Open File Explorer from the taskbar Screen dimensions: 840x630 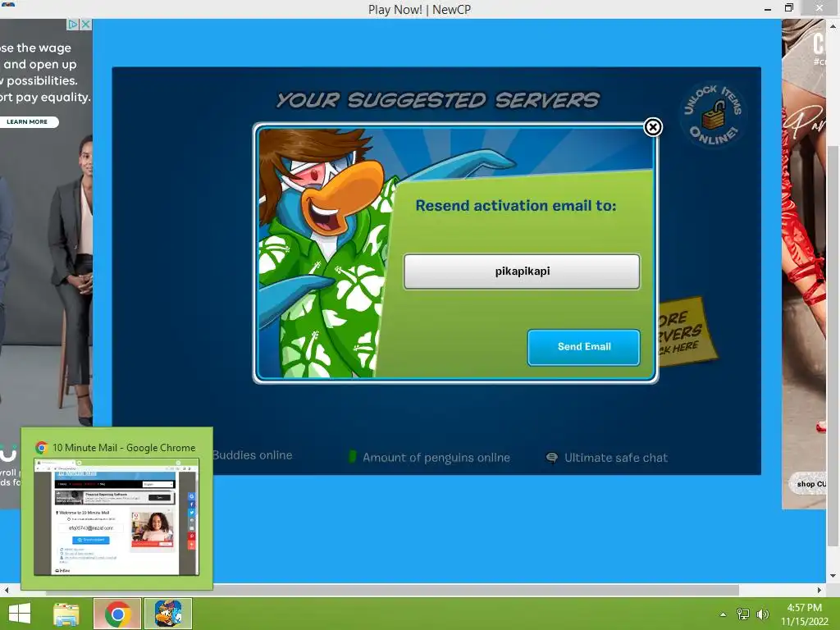point(66,614)
